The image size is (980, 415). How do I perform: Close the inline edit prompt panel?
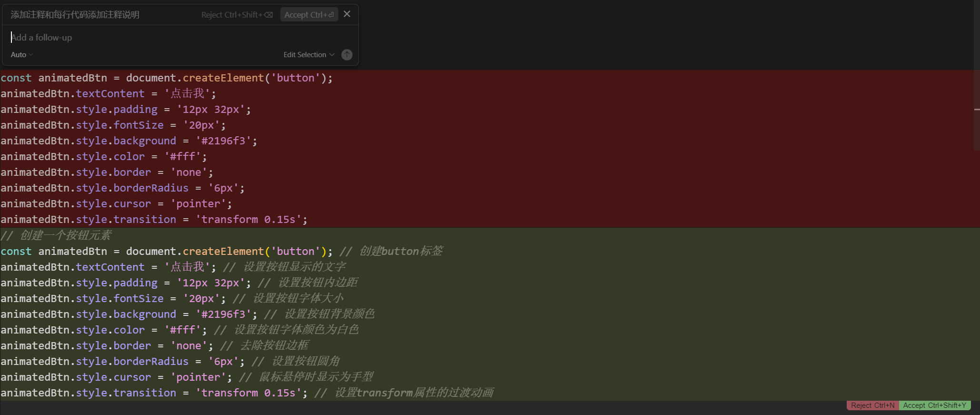click(x=347, y=14)
